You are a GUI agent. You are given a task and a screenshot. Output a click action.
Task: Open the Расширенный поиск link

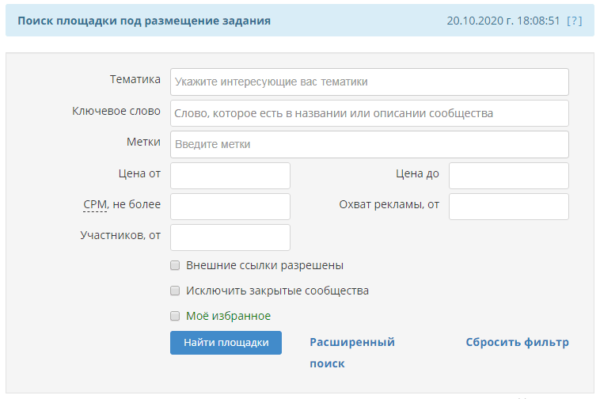click(352, 353)
